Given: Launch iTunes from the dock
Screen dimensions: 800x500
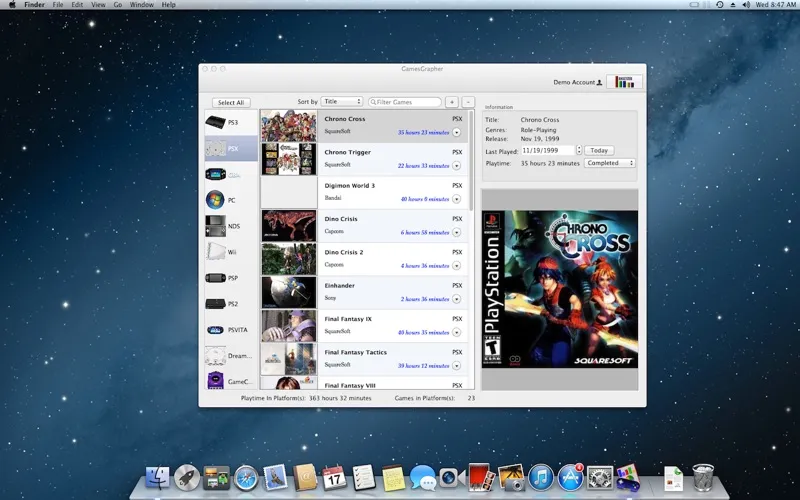Looking at the screenshot, I should coord(541,478).
